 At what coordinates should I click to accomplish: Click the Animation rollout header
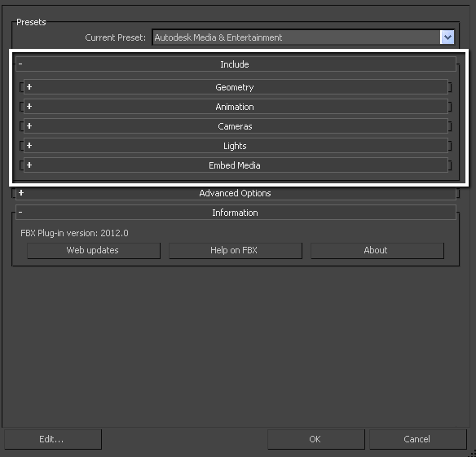[x=236, y=107]
